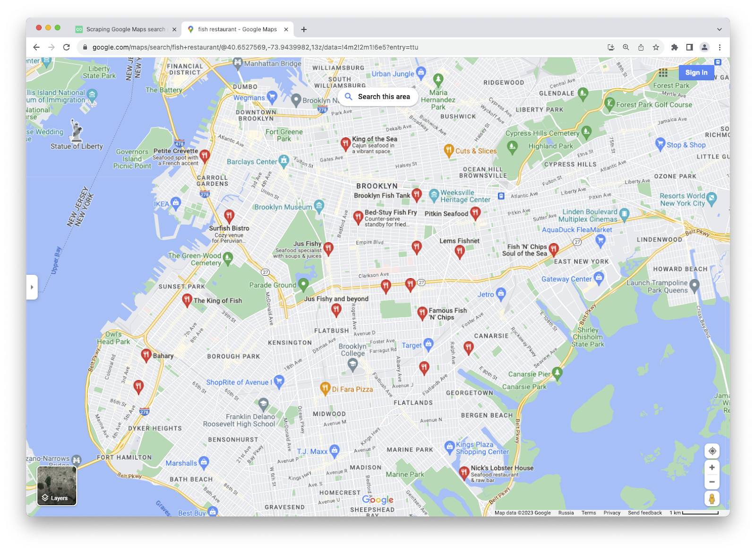This screenshot has height=551, width=756.
Task: Click the Pitkin Seafood map pin
Action: pyautogui.click(x=475, y=213)
